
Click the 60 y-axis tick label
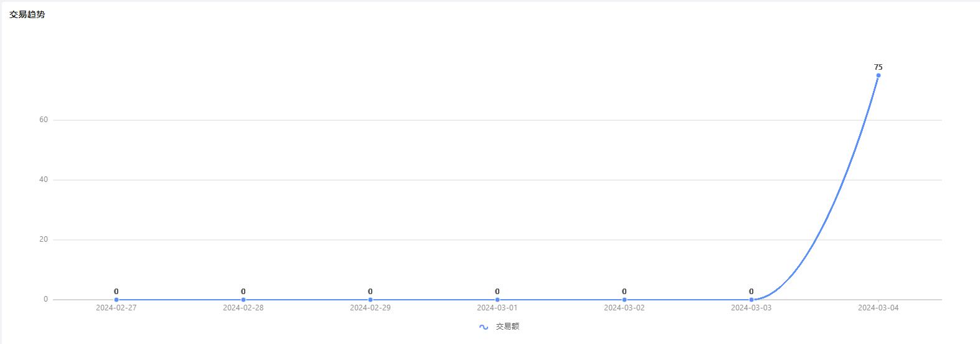44,120
